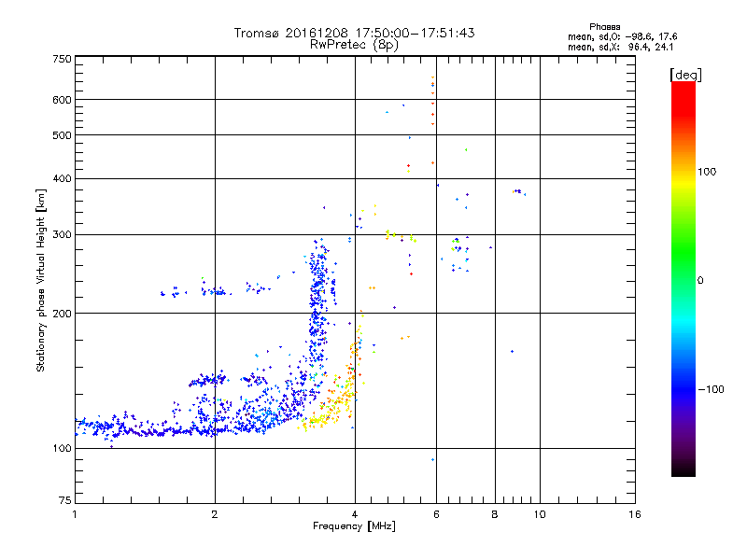
Task: Click the y-axis tick label '750'
Action: click(63, 59)
